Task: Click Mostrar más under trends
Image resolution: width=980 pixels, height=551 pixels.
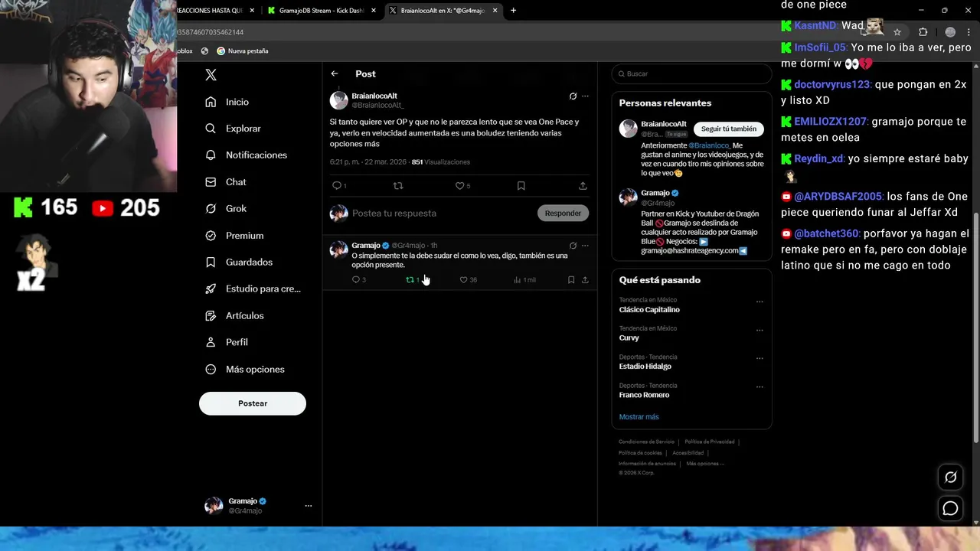Action: pyautogui.click(x=639, y=417)
